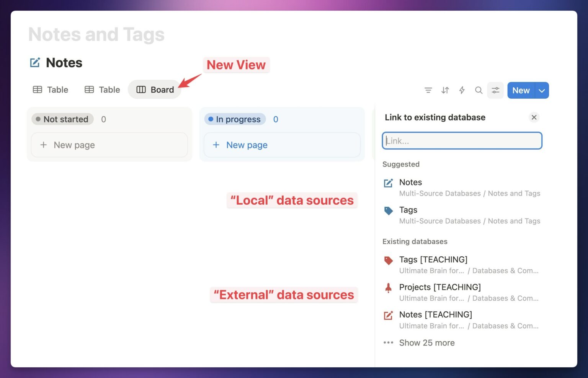The image size is (588, 378).
Task: Click the Not started count 0
Action: click(103, 119)
